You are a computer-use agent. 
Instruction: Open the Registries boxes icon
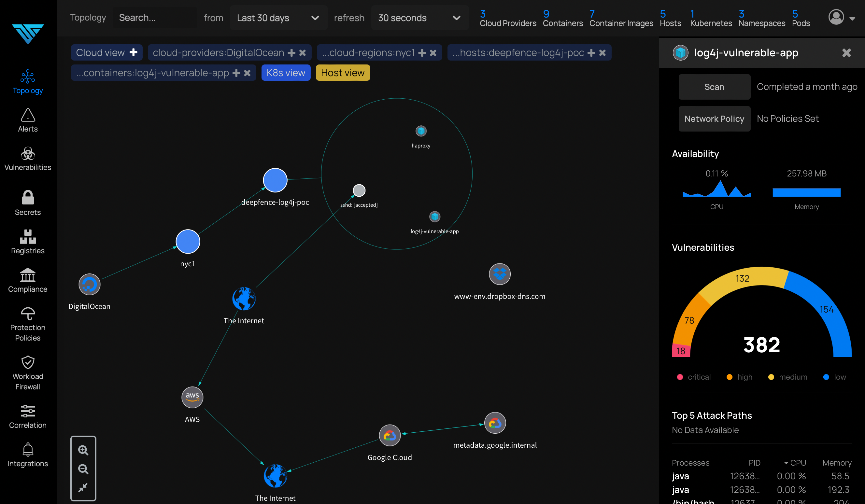[x=27, y=236]
